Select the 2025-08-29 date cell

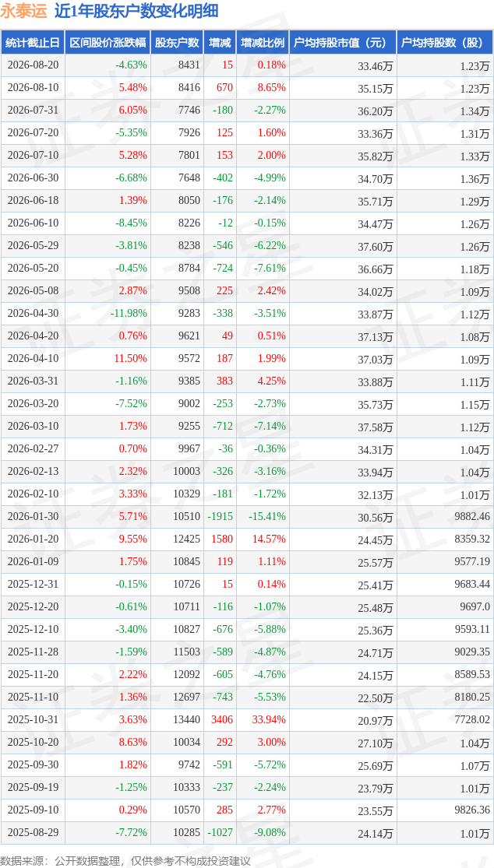tap(33, 832)
